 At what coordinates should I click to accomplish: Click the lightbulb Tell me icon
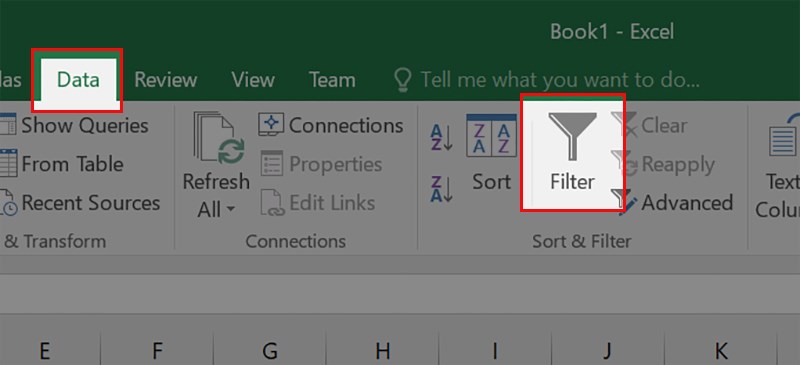pyautogui.click(x=403, y=80)
